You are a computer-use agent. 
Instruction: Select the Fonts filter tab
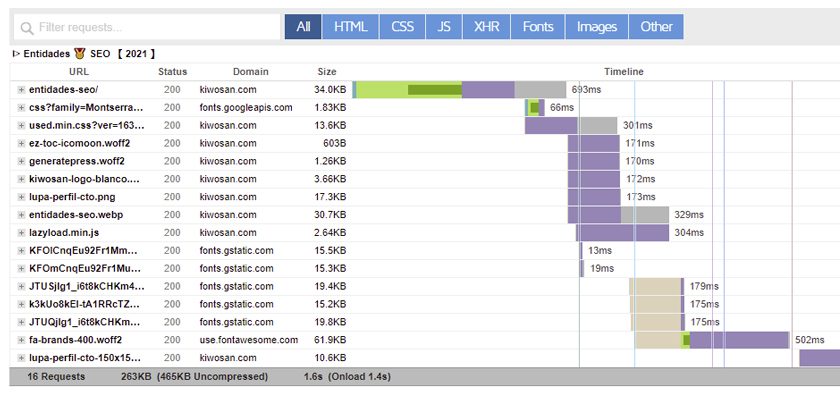click(538, 27)
